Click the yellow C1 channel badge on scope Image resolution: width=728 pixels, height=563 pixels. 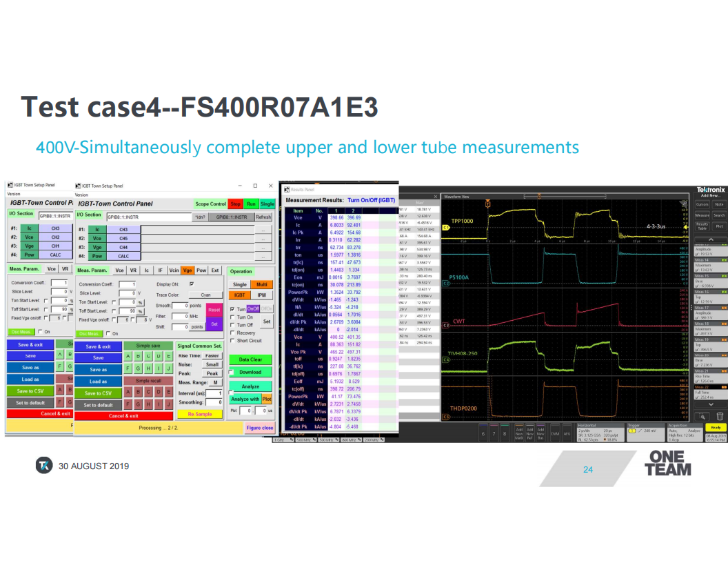446,228
